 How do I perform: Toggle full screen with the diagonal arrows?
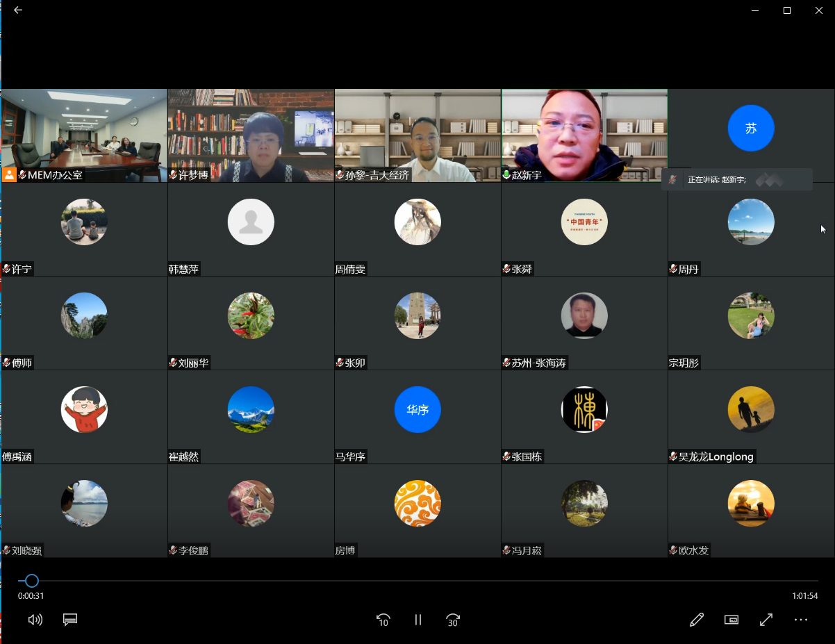pos(766,620)
